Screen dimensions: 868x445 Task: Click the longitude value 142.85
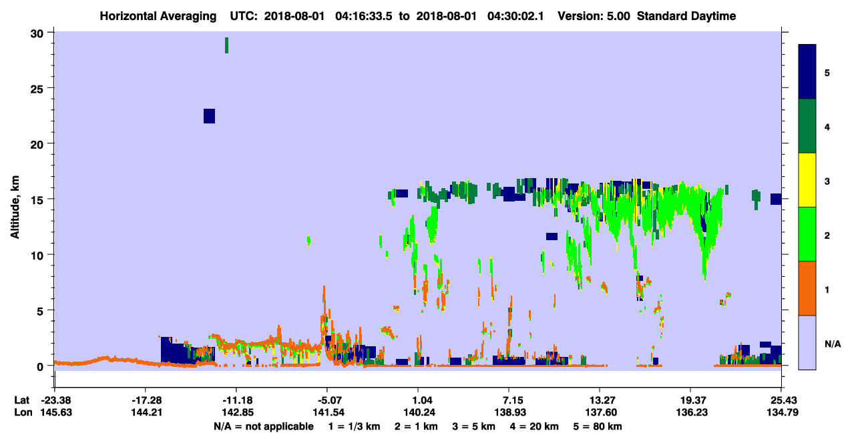point(236,412)
